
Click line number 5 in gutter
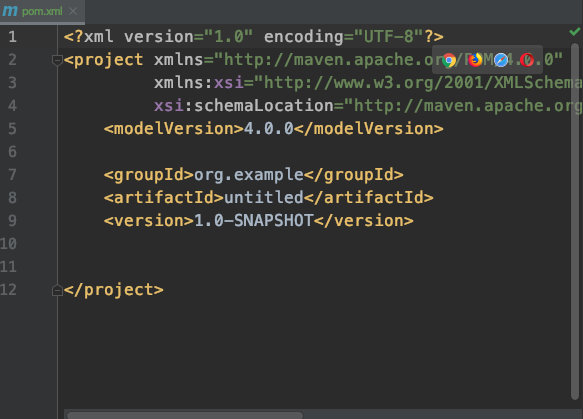point(12,129)
